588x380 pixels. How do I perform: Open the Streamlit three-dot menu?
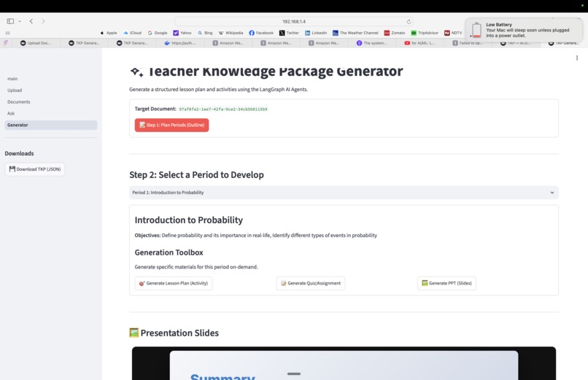point(577,58)
